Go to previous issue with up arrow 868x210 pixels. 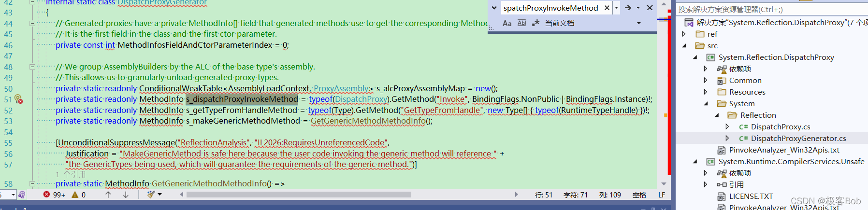[x=108, y=195]
